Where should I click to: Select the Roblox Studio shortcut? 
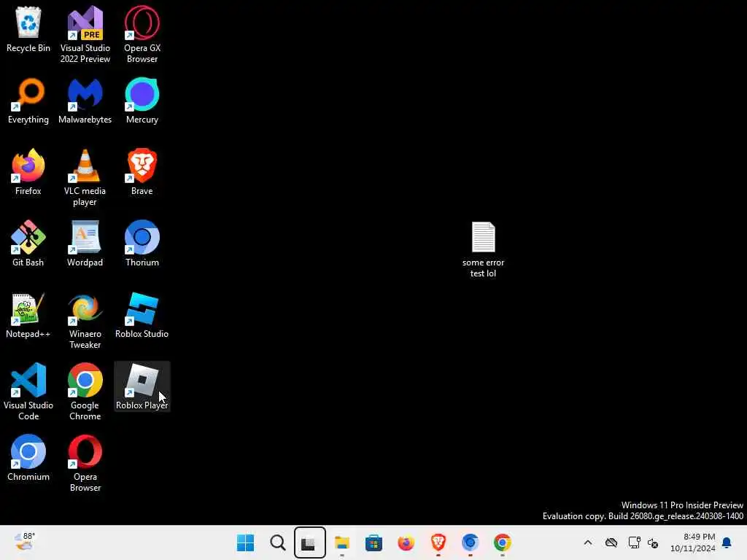(x=142, y=315)
